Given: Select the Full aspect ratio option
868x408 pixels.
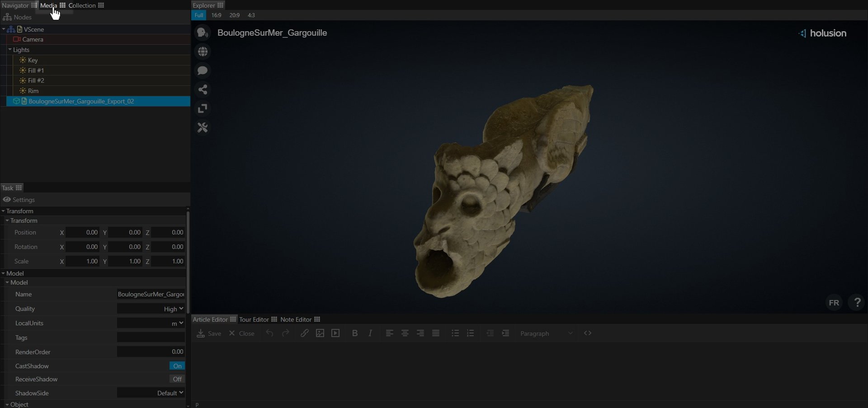Looking at the screenshot, I should (x=199, y=15).
